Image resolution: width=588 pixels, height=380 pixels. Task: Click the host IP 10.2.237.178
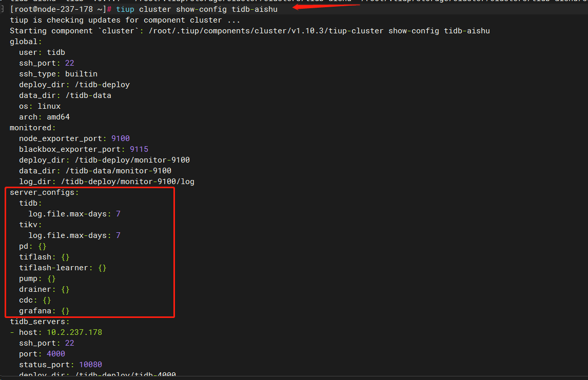[74, 332]
